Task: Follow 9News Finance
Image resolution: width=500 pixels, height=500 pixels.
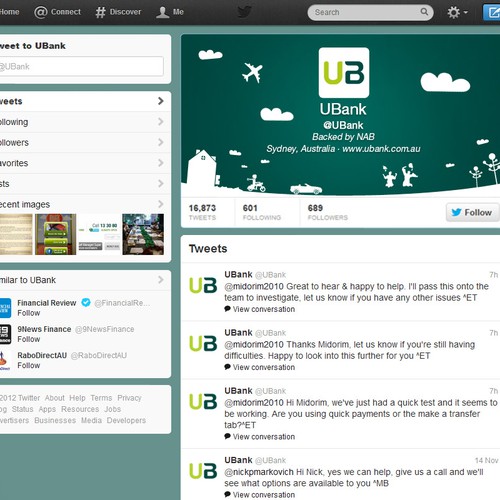Action: point(29,339)
